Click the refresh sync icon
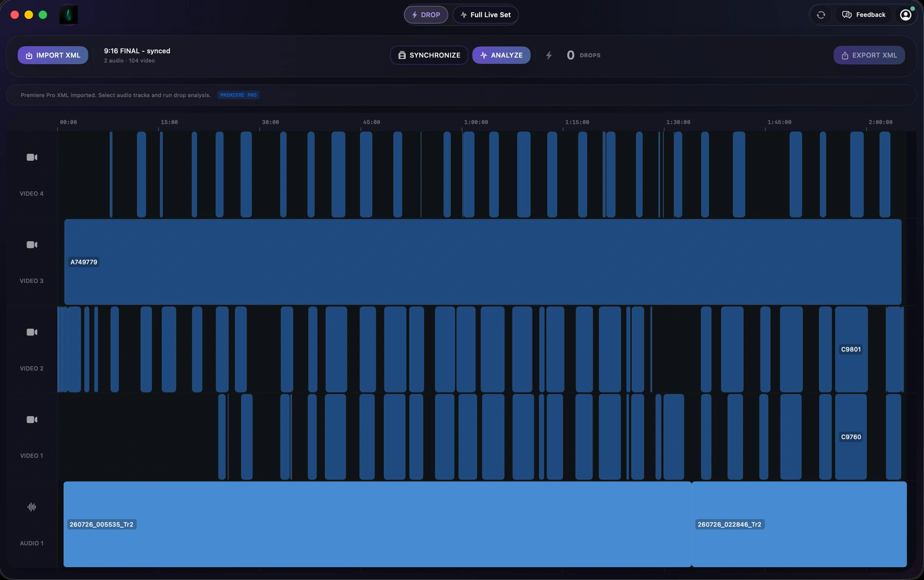924x580 pixels. tap(821, 15)
